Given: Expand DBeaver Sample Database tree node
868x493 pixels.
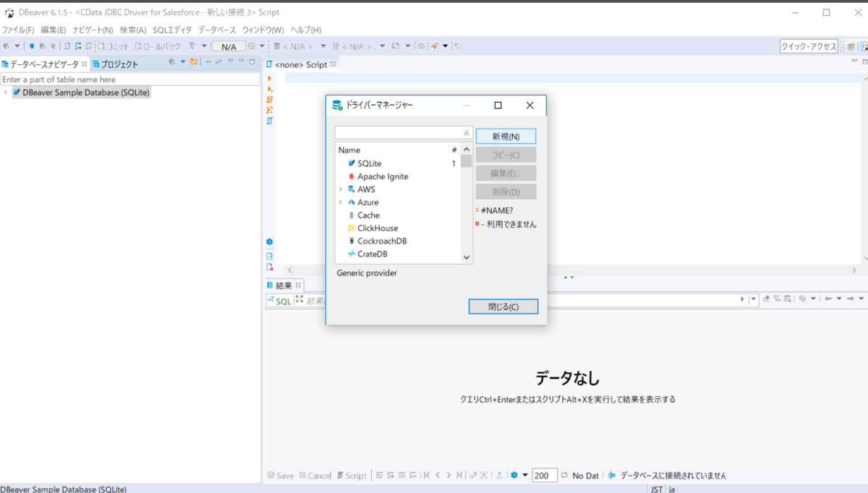Looking at the screenshot, I should [x=5, y=93].
